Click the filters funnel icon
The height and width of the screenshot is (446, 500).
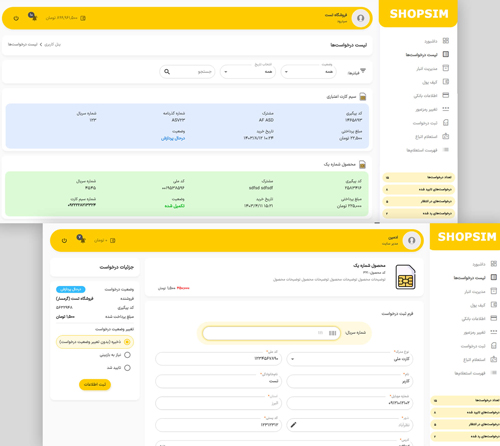363,71
